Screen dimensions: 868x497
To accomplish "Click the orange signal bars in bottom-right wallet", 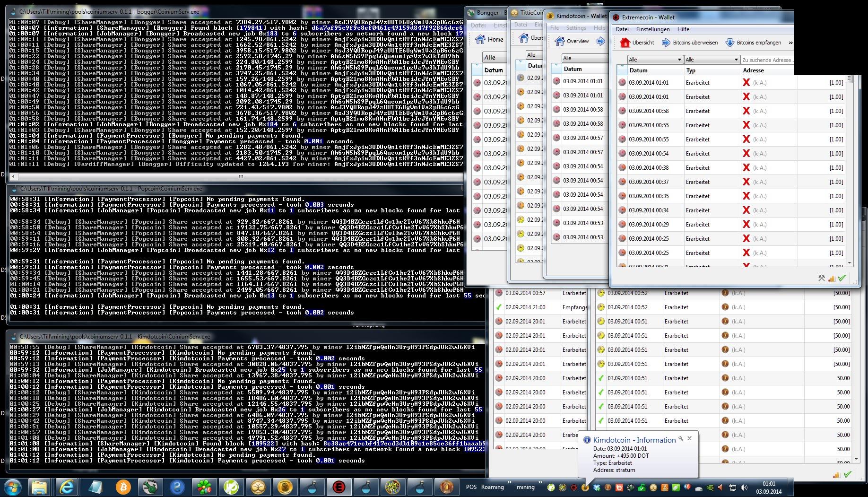I will (x=836, y=474).
